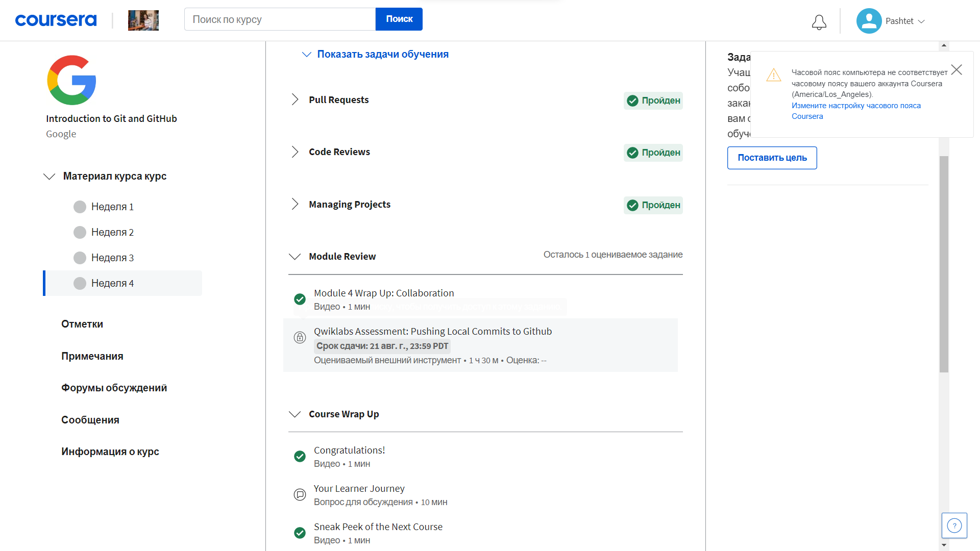Click the scrollbar down arrow
Screen dimensions: 980x551
click(x=944, y=545)
